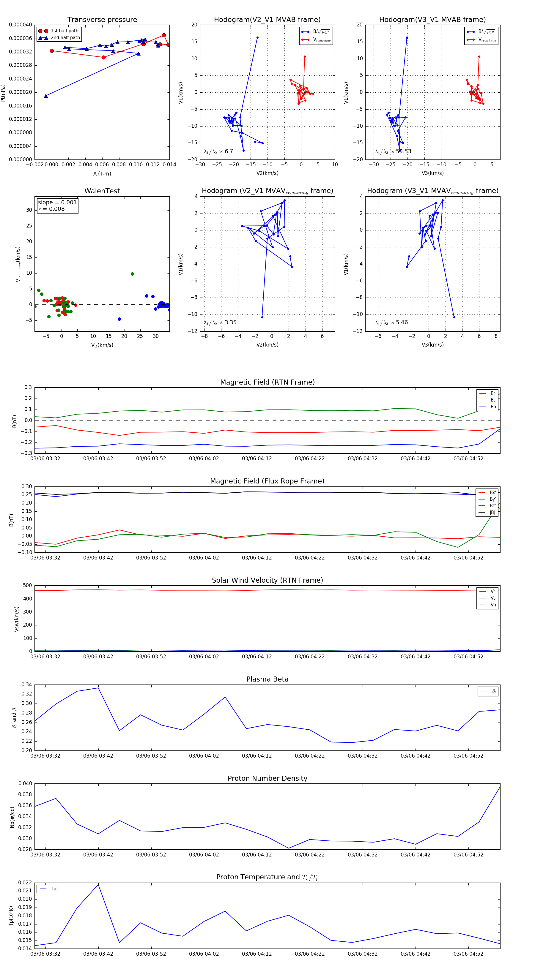
Task: Select the "slope = 0.001" annotation
Action: pos(57,203)
